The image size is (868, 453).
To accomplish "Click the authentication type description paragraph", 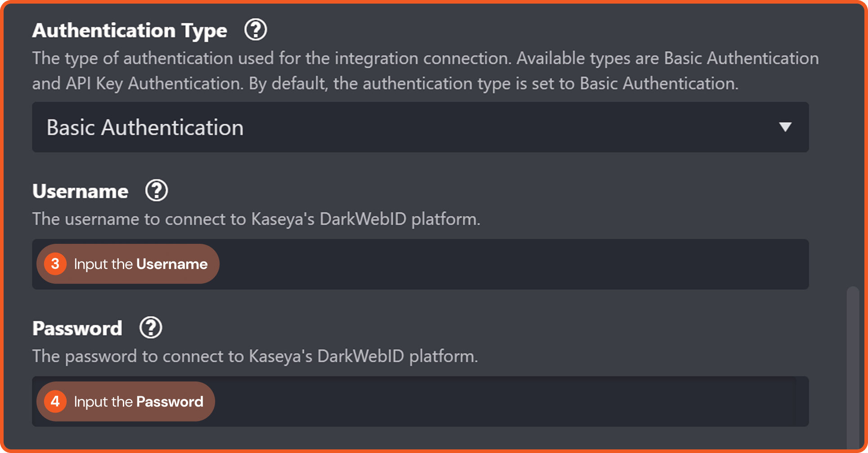I will (x=425, y=71).
